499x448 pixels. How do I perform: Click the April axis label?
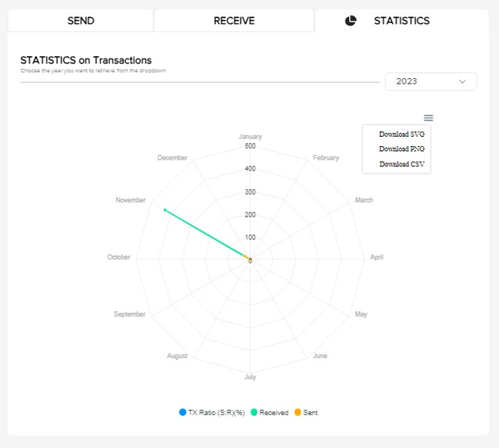tap(376, 257)
